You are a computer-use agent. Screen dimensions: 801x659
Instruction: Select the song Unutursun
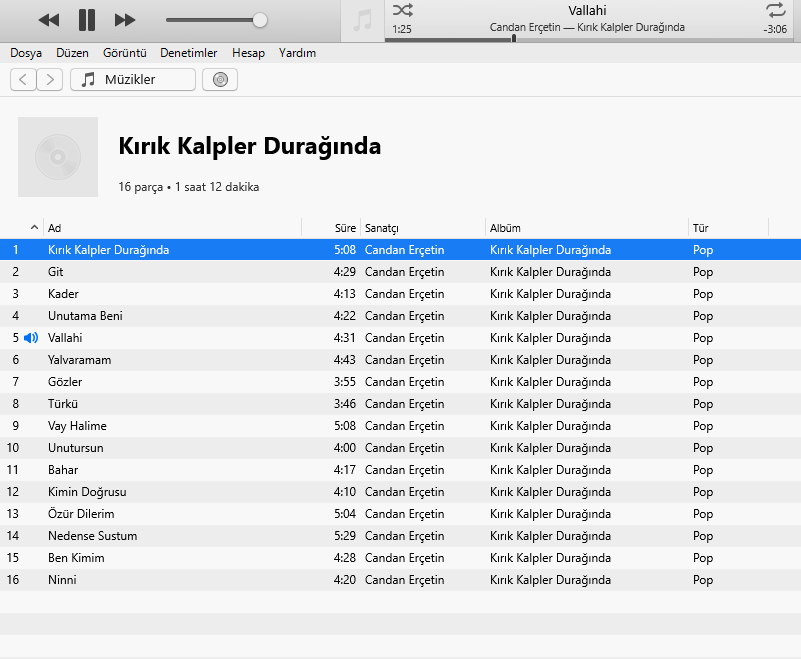(x=400, y=448)
